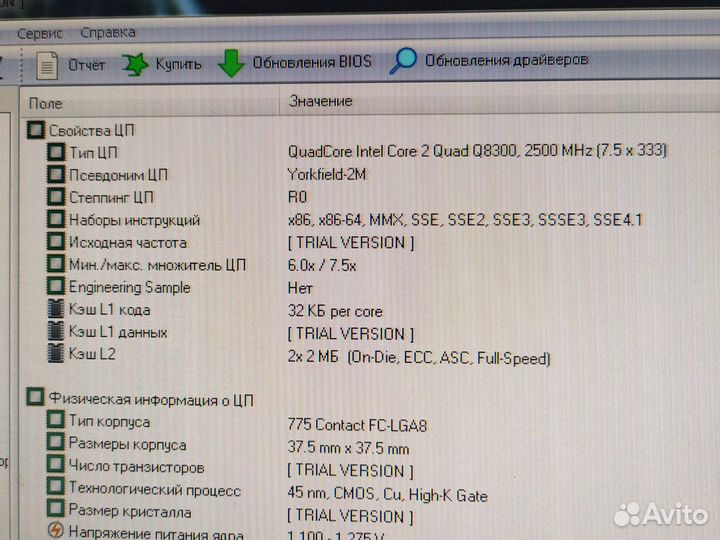Click the green Купить star icon

[134, 65]
